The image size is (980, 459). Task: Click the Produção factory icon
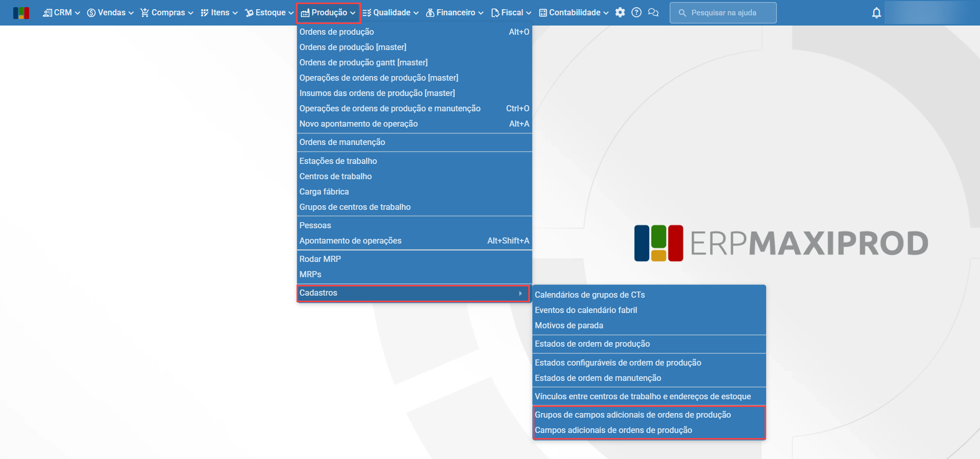coord(305,13)
